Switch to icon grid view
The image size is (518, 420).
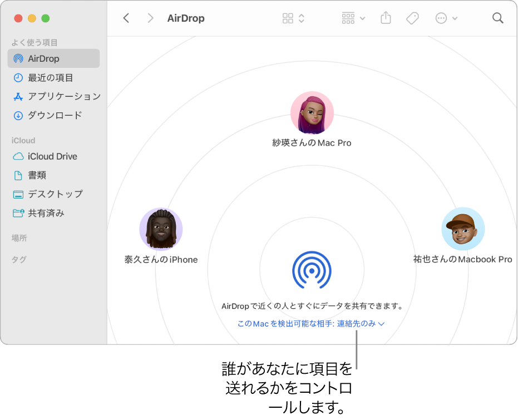click(288, 18)
